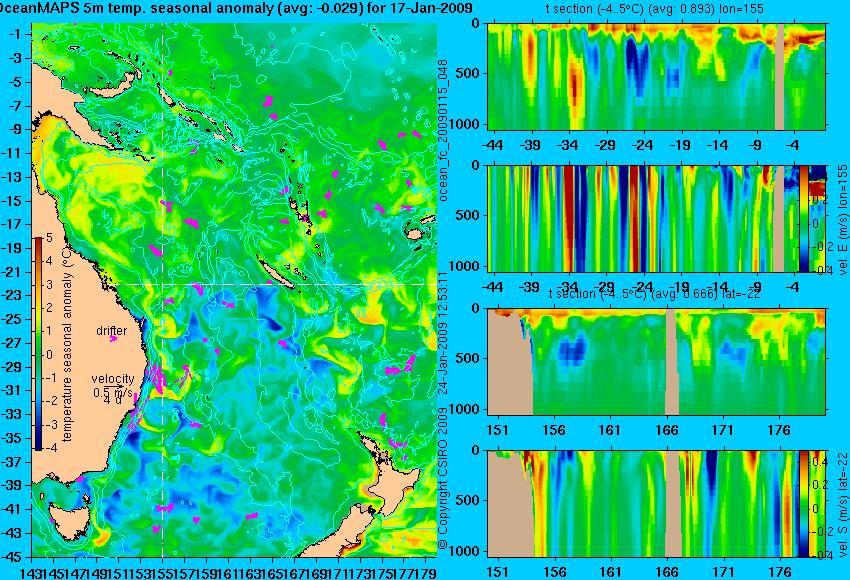Click the "0.4" value on the vel. S color scale
850x580 pixels.
(819, 462)
